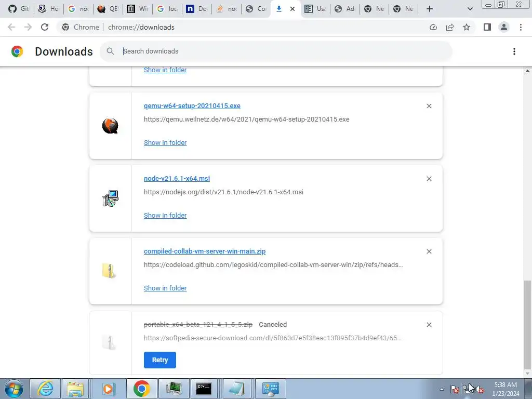Show hidden system tray icons
Screen dimensions: 532x399
442,389
